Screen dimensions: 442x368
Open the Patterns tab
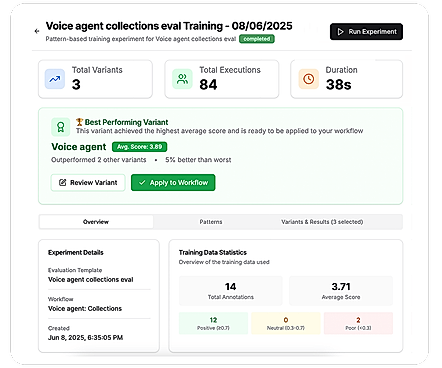pyautogui.click(x=211, y=222)
